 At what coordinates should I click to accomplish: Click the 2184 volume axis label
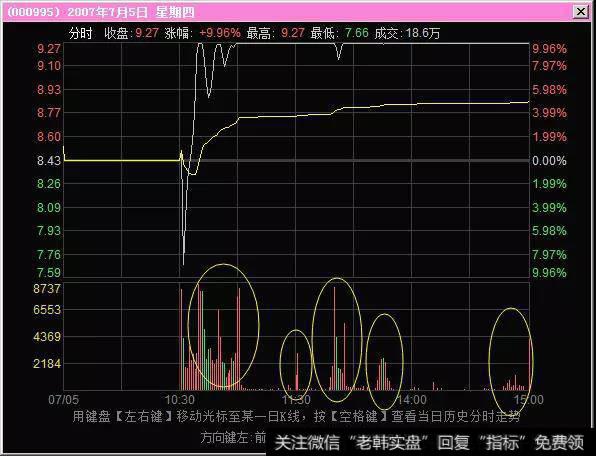pyautogui.click(x=47, y=364)
